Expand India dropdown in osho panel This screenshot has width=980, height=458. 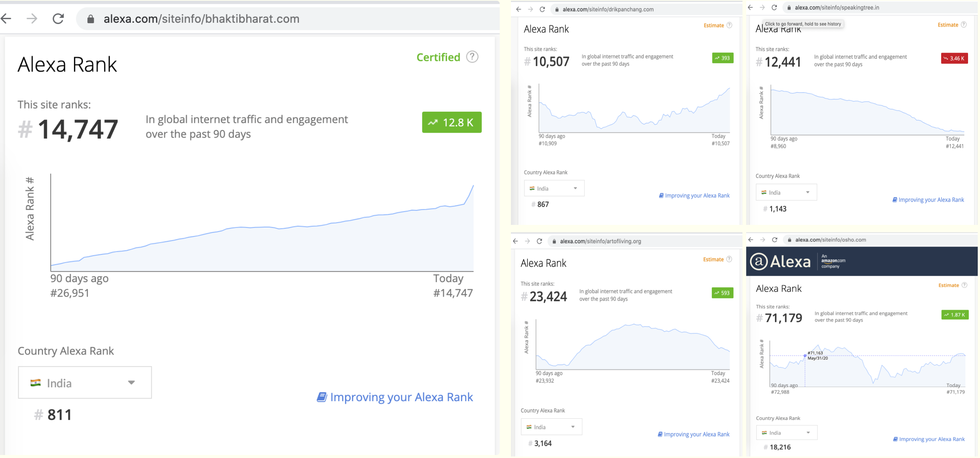pyautogui.click(x=787, y=433)
